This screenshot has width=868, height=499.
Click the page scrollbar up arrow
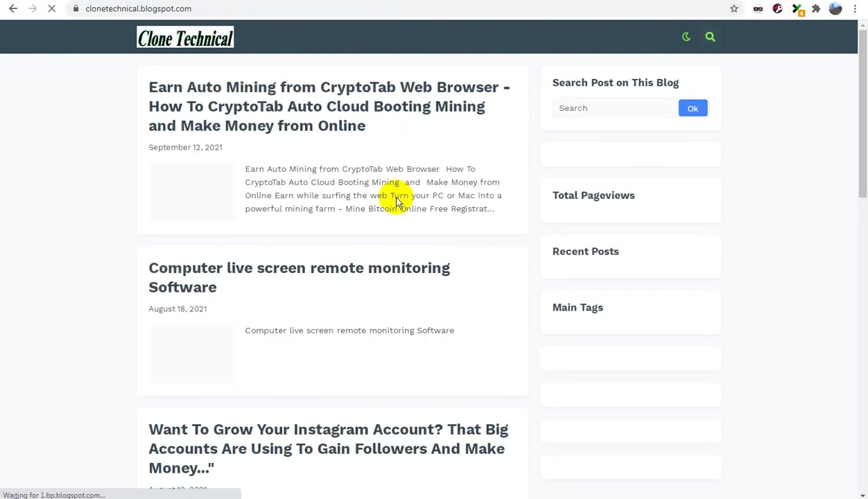point(862,26)
